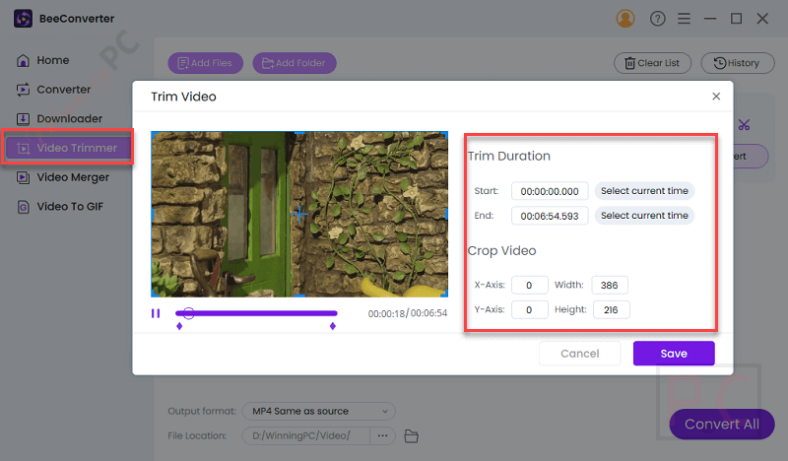Expand the Output format dropdown

click(x=319, y=411)
